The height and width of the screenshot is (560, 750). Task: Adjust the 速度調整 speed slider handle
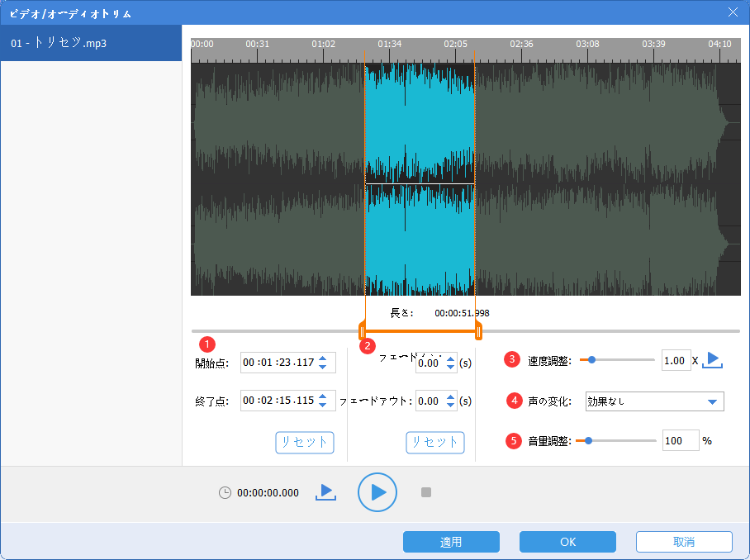(x=591, y=359)
